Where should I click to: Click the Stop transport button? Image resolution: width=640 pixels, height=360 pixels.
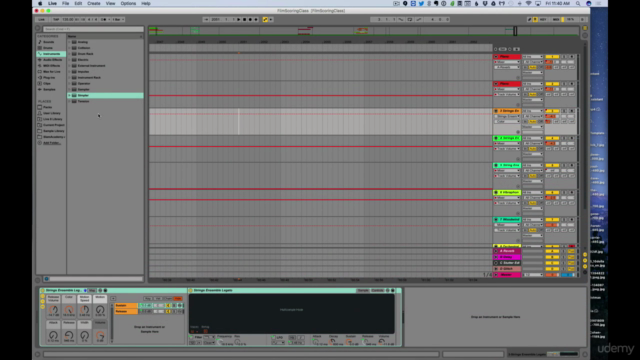pos(244,20)
